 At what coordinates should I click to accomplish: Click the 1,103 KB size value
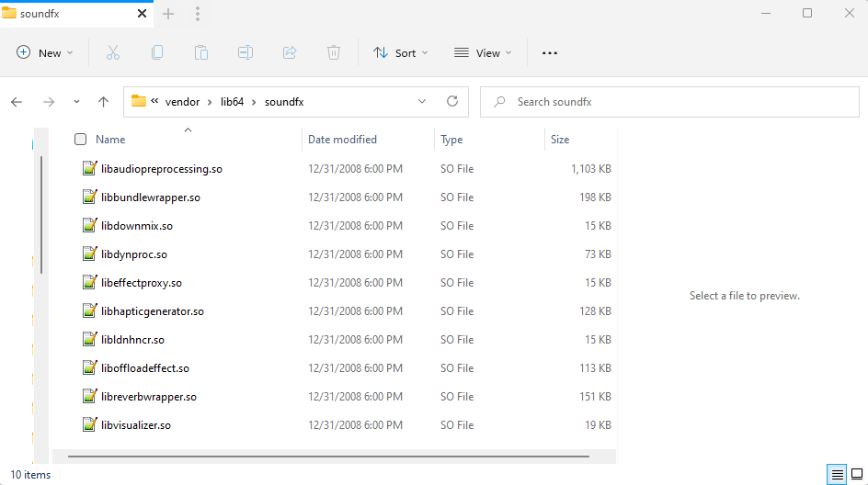pos(590,169)
